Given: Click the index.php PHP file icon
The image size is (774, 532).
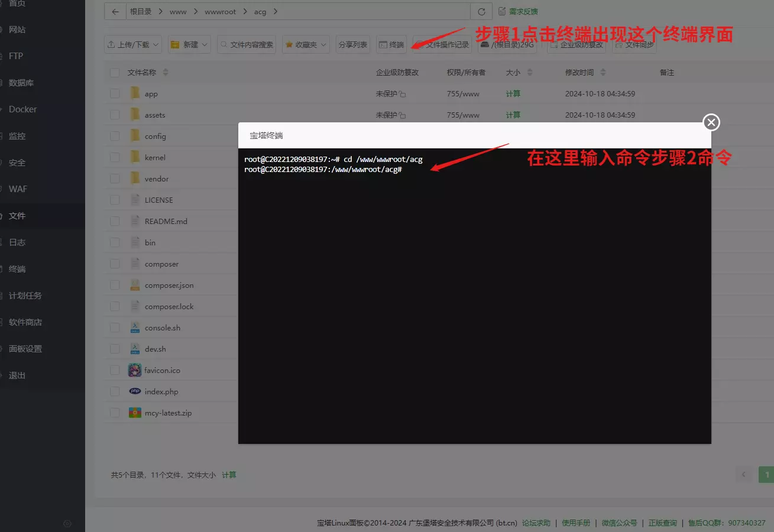Looking at the screenshot, I should (135, 391).
